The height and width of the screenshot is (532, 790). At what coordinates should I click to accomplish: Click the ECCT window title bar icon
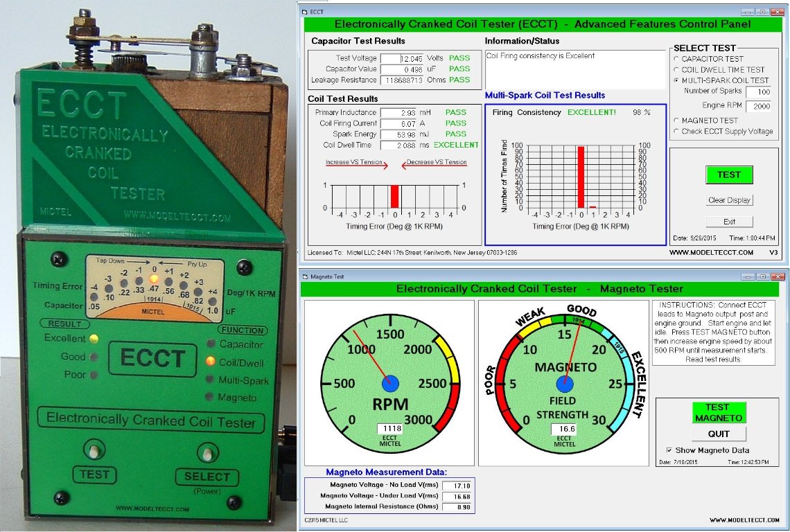303,12
